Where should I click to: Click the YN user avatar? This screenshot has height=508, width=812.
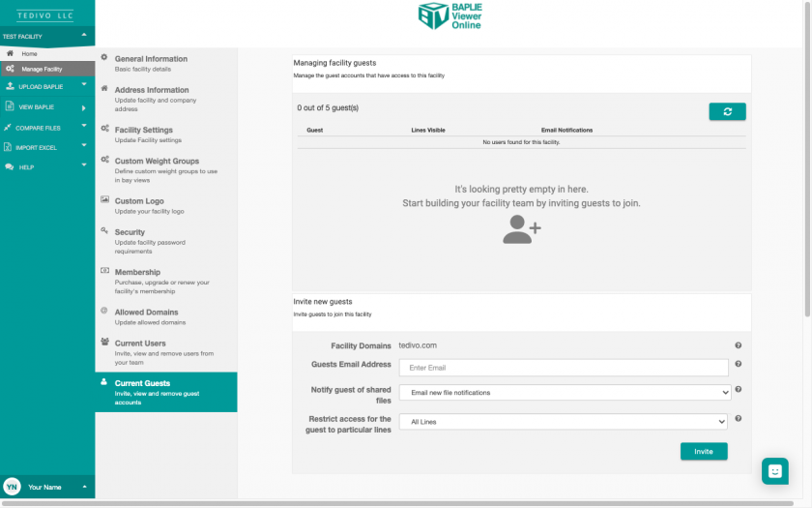click(x=12, y=487)
